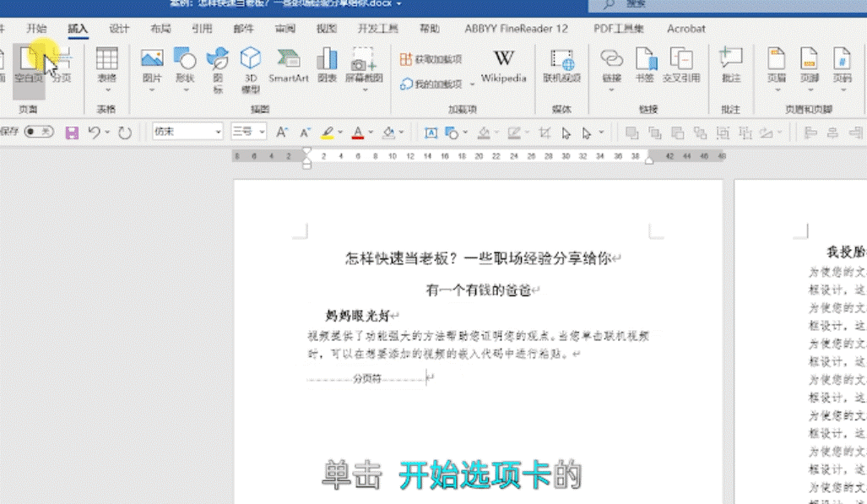867x504 pixels.
Task: Open the 仿宋 font name dropdown
Action: 187,132
